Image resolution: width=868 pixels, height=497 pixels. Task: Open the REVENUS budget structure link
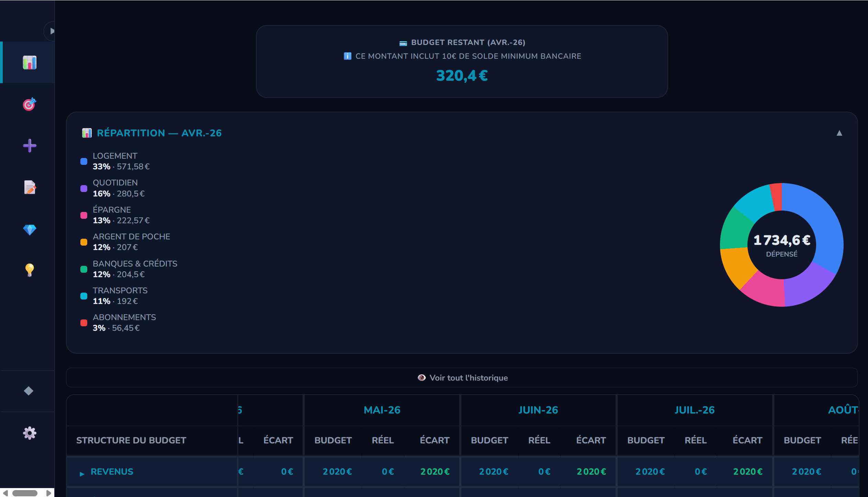coord(112,472)
